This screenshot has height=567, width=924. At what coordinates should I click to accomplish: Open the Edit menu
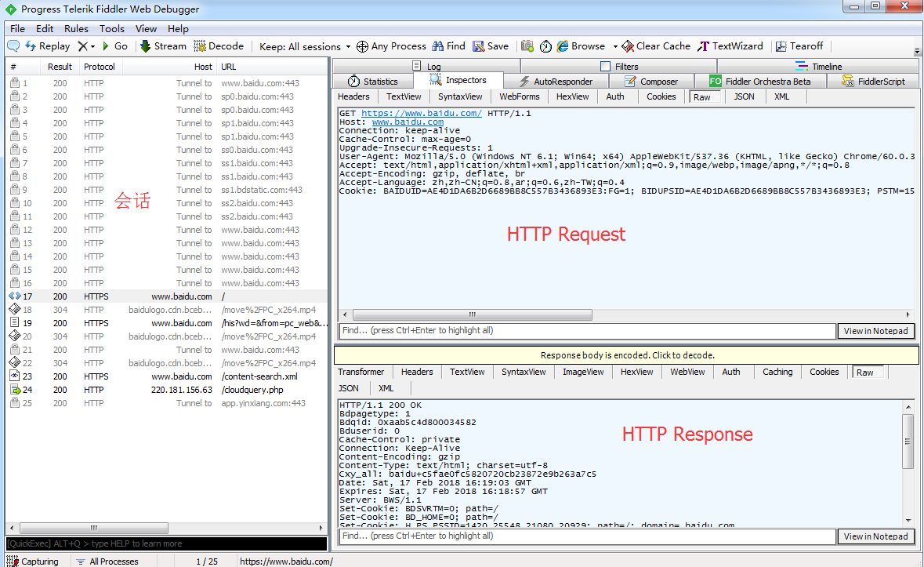[x=45, y=28]
